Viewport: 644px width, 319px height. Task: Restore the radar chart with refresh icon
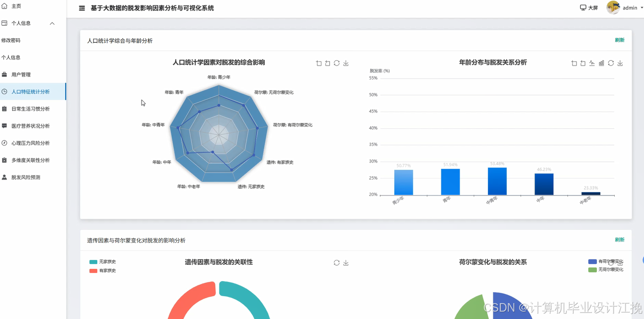[x=336, y=63]
